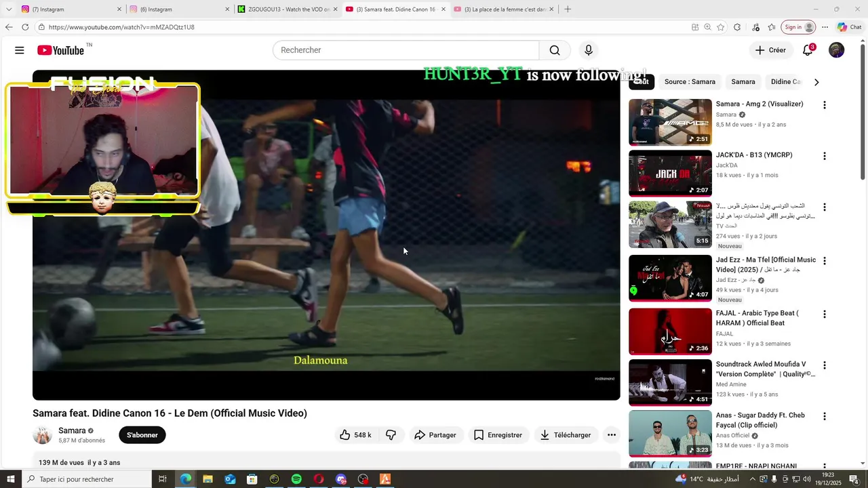Viewport: 868px width, 488px height.
Task: Open browser extensions puzzle icon
Action: pyautogui.click(x=737, y=27)
